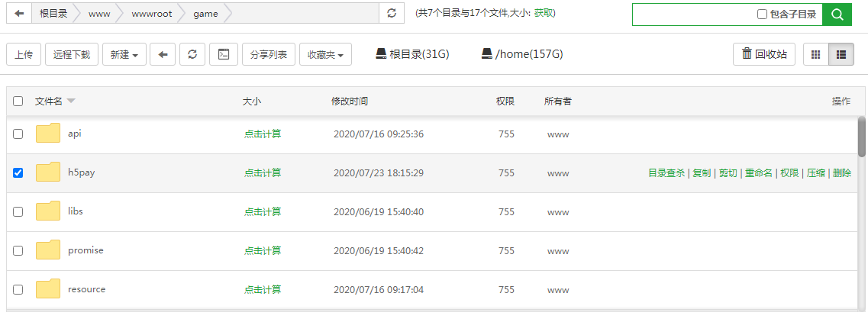The height and width of the screenshot is (319, 868).
Task: Go to 根目录 in breadcrumb
Action: pos(53,14)
